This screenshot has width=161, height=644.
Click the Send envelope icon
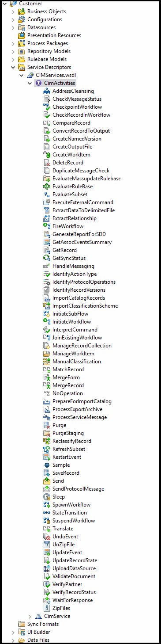tap(47, 481)
